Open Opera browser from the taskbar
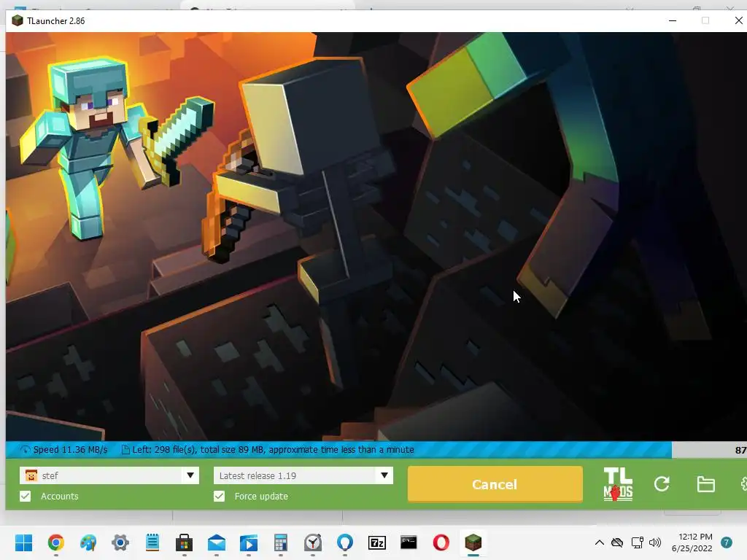 click(x=441, y=542)
